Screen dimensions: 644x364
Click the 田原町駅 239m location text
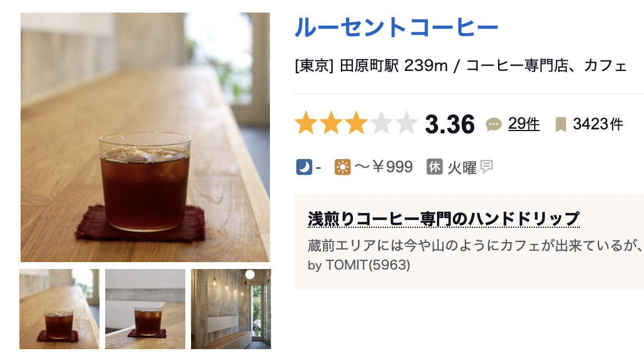coord(393,66)
